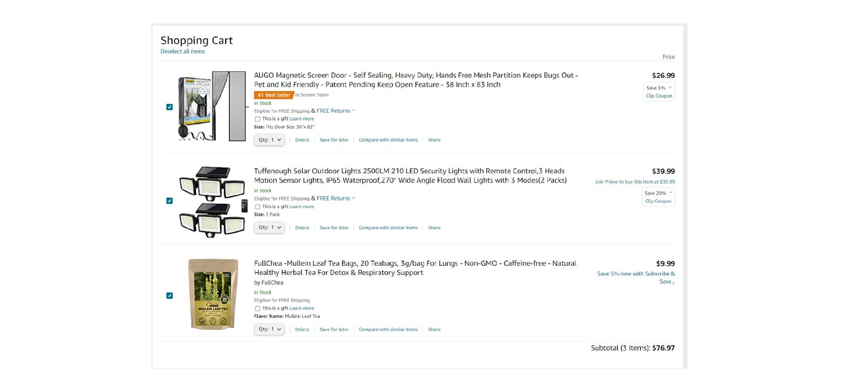Screen dimensions: 868x392
Task: Open Learn more gift link for Tuffenough Lights
Action: pyautogui.click(x=302, y=207)
